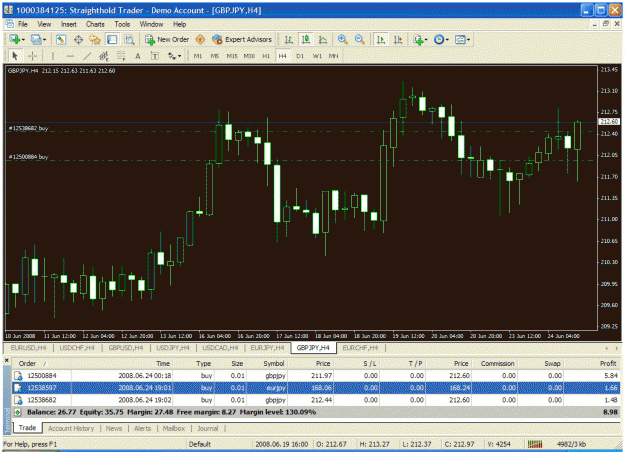Click the chart tabs scroll-right arrow
Viewport: 625px width, 452px height.
tap(617, 348)
